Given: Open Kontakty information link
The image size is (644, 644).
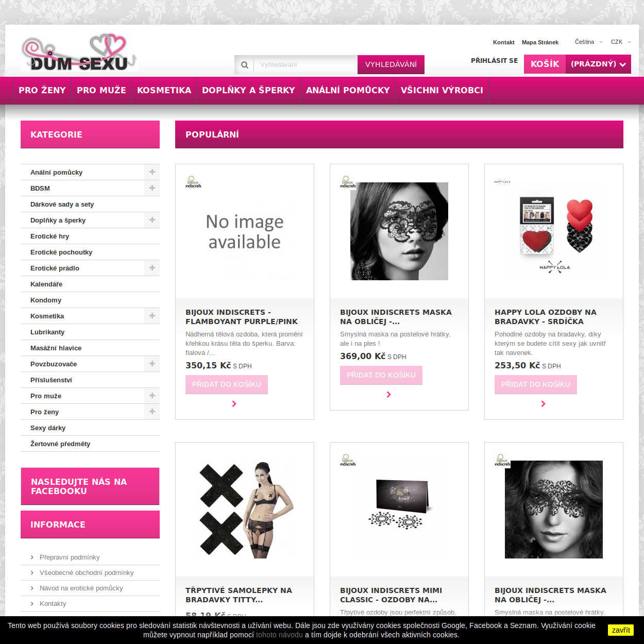Looking at the screenshot, I should coord(53,603).
